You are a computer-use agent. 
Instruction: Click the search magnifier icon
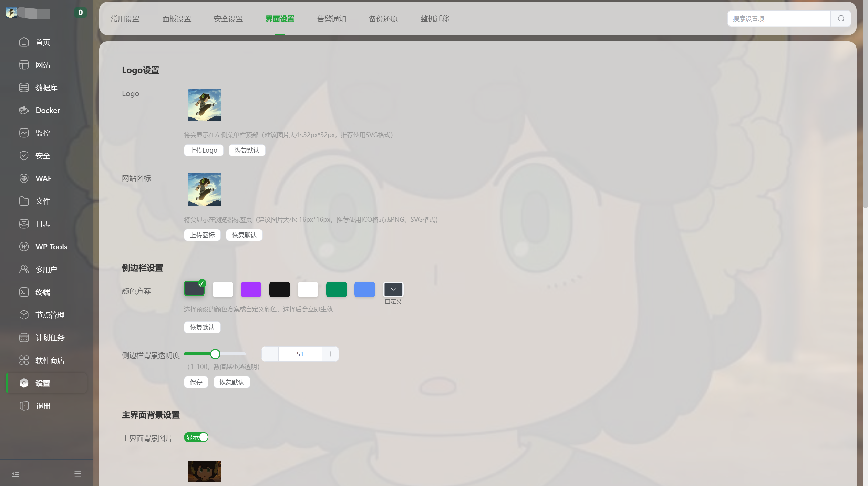click(x=841, y=19)
